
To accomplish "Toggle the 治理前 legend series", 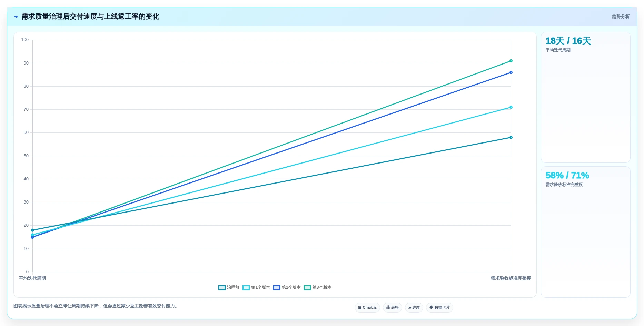I will pos(229,287).
